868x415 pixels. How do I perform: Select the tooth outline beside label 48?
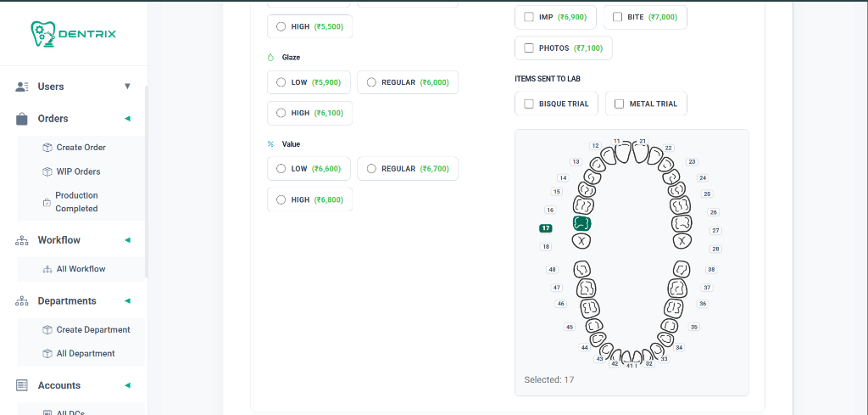pyautogui.click(x=582, y=269)
